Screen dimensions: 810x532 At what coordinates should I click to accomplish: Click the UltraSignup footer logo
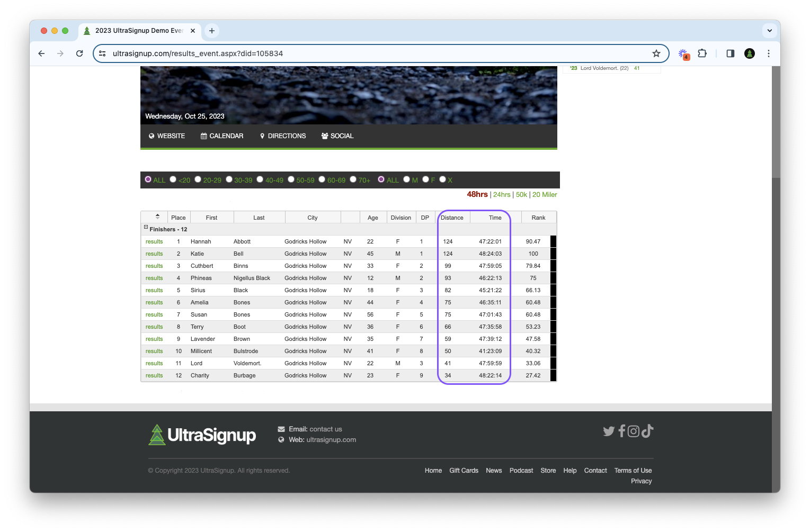tap(202, 435)
